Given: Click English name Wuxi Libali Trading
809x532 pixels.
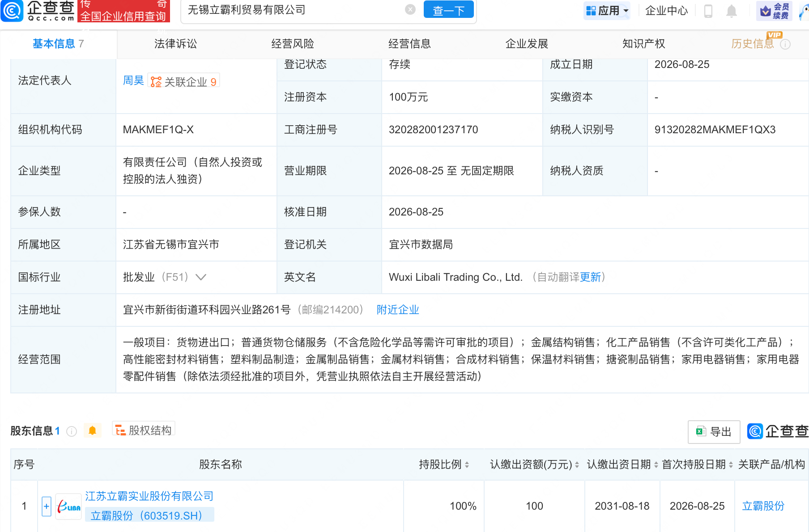Looking at the screenshot, I should [x=456, y=277].
